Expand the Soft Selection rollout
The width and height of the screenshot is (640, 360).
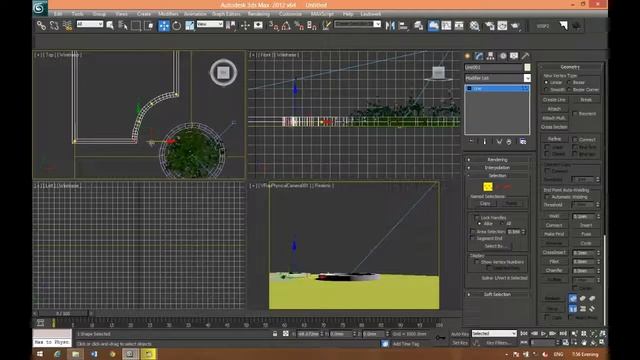coord(497,294)
